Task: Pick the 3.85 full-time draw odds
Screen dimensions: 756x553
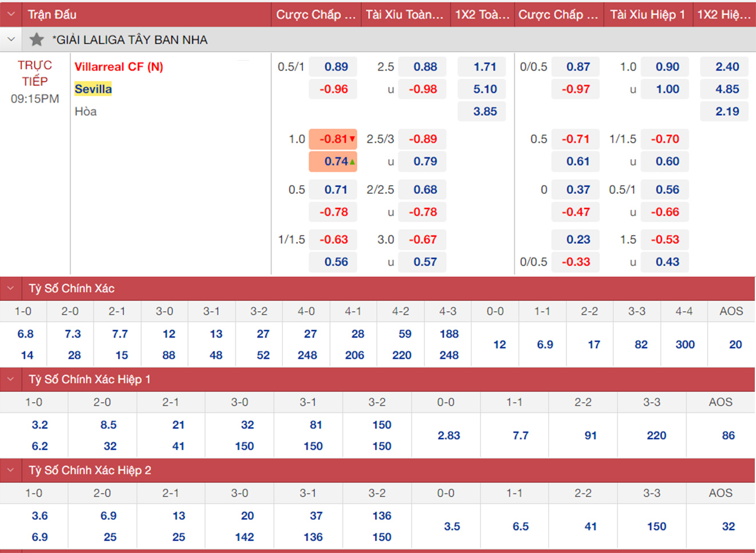Action: pos(484,111)
